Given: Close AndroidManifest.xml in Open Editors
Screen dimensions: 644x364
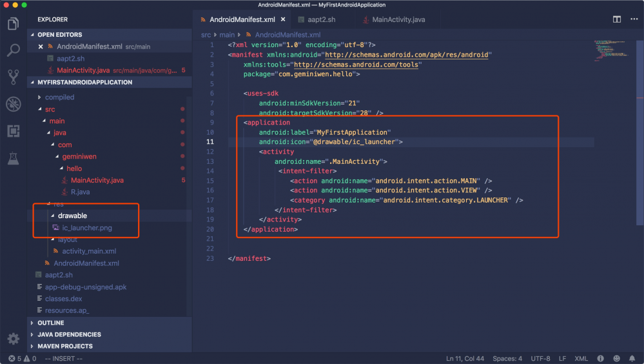Looking at the screenshot, I should click(x=41, y=46).
